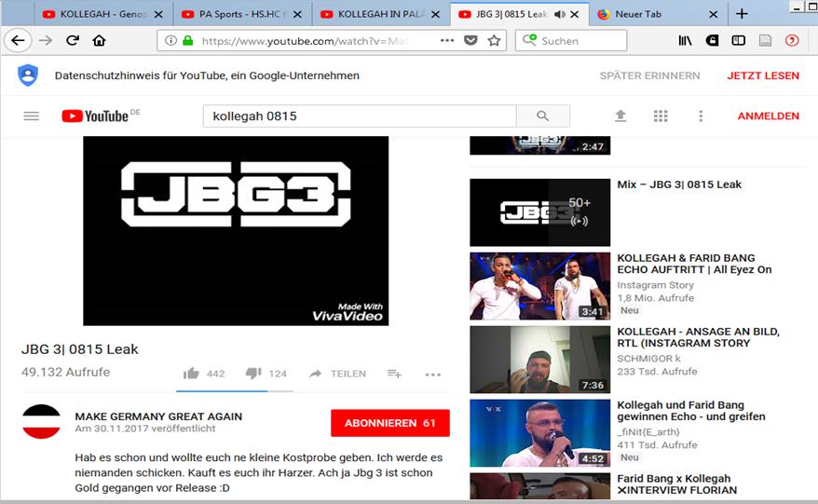The width and height of the screenshot is (818, 504).
Task: Click the YouTube upload video icon
Action: pyautogui.click(x=620, y=116)
